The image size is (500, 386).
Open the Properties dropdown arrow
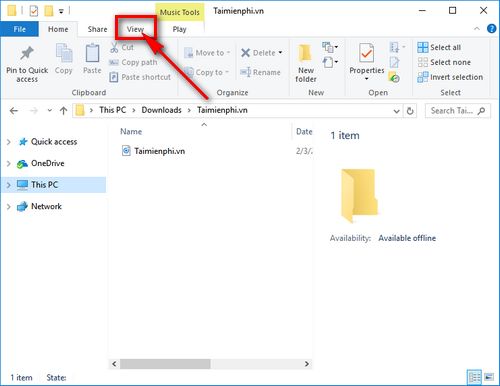point(366,79)
